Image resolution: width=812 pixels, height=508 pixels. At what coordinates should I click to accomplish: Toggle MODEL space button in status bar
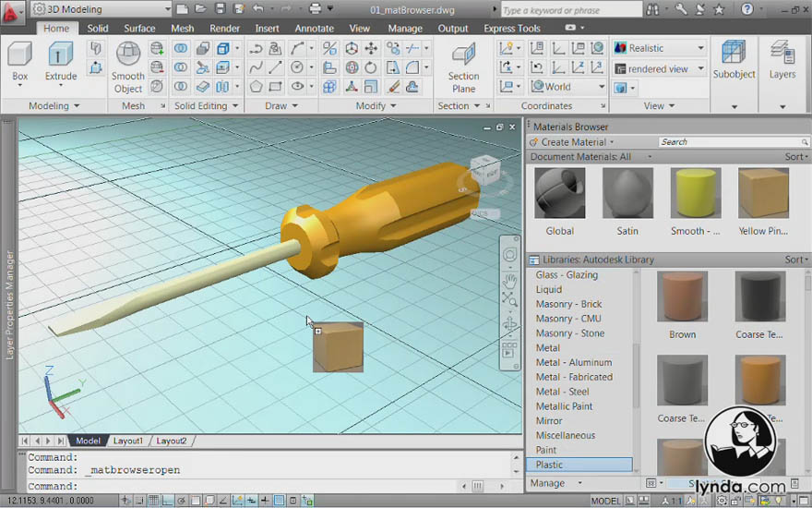coord(605,501)
